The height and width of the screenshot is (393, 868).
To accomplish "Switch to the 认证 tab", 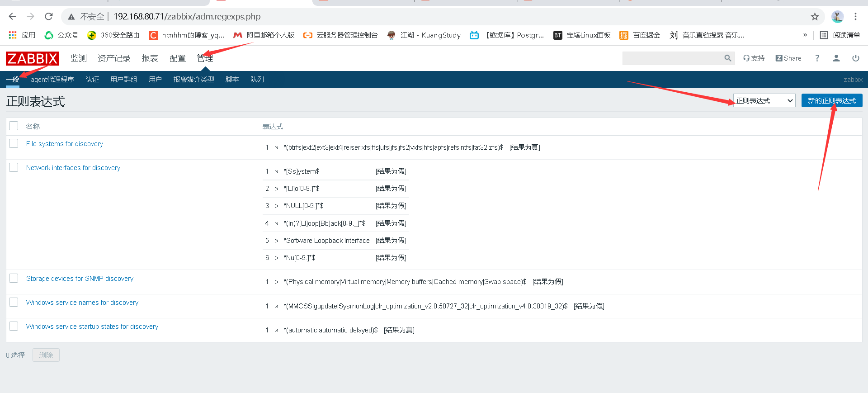I will pyautogui.click(x=92, y=80).
